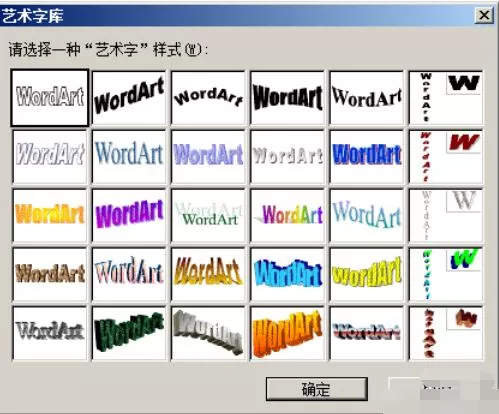Pick the green WordArt style with reflection
The height and width of the screenshot is (414, 499).
(208, 215)
